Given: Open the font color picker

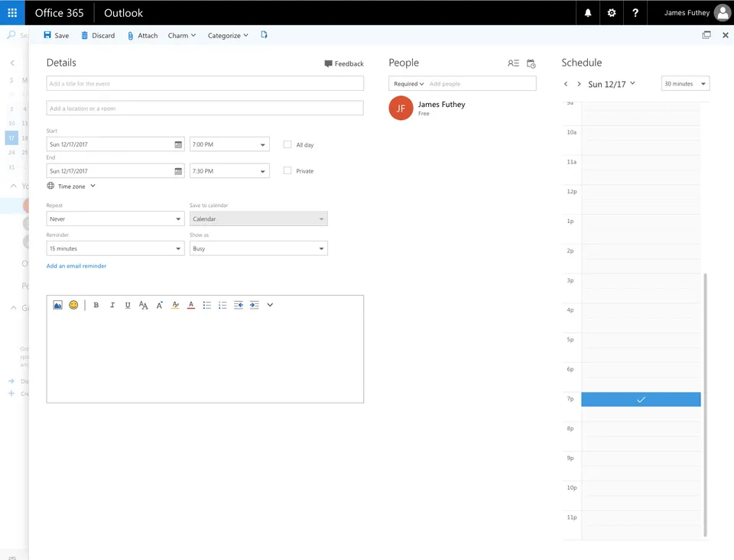Looking at the screenshot, I should (191, 305).
